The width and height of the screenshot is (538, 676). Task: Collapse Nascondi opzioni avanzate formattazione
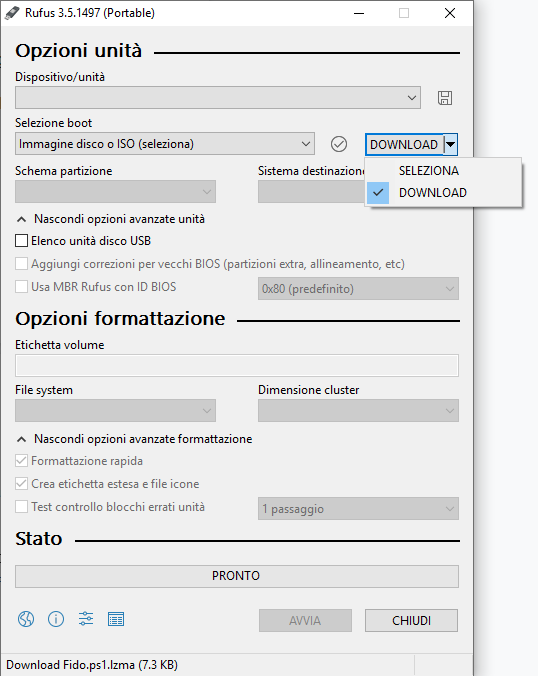pyautogui.click(x=134, y=439)
